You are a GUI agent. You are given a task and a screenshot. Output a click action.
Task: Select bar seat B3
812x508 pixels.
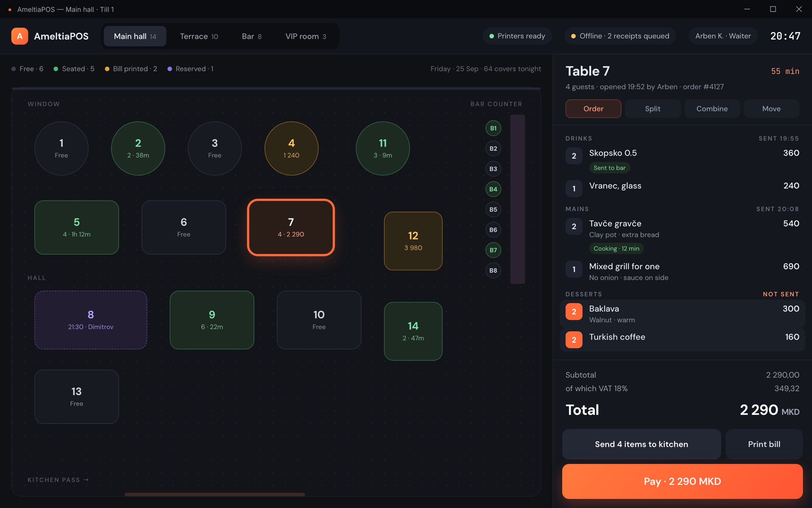click(493, 169)
